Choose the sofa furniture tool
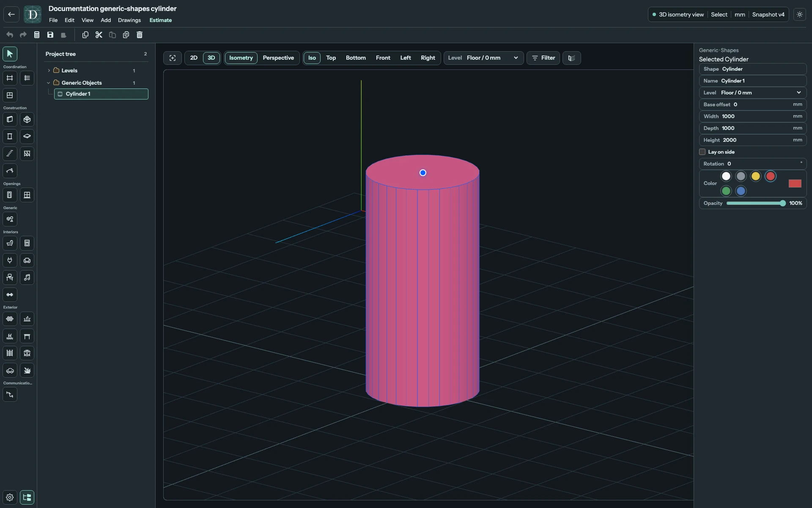812x508 pixels. pyautogui.click(x=27, y=260)
